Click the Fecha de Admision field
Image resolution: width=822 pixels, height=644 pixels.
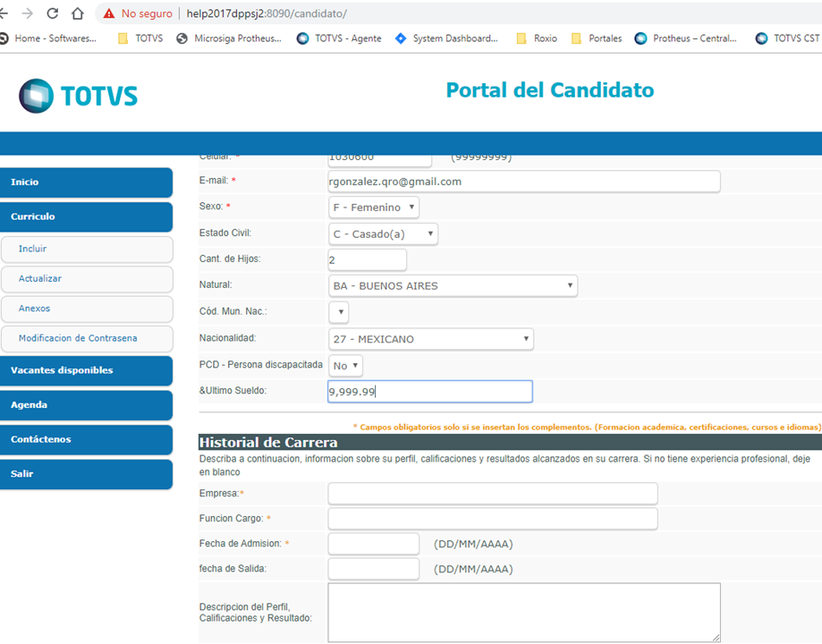pyautogui.click(x=374, y=544)
